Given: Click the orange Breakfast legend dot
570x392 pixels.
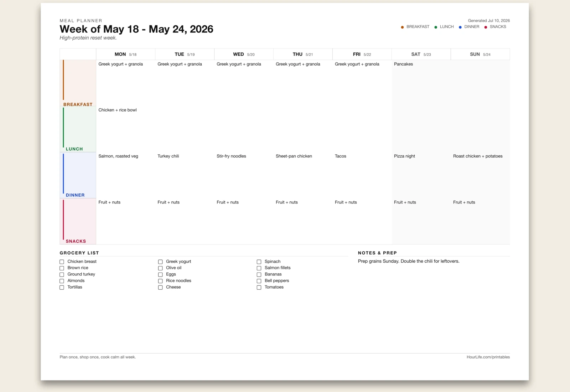Looking at the screenshot, I should (x=402, y=27).
